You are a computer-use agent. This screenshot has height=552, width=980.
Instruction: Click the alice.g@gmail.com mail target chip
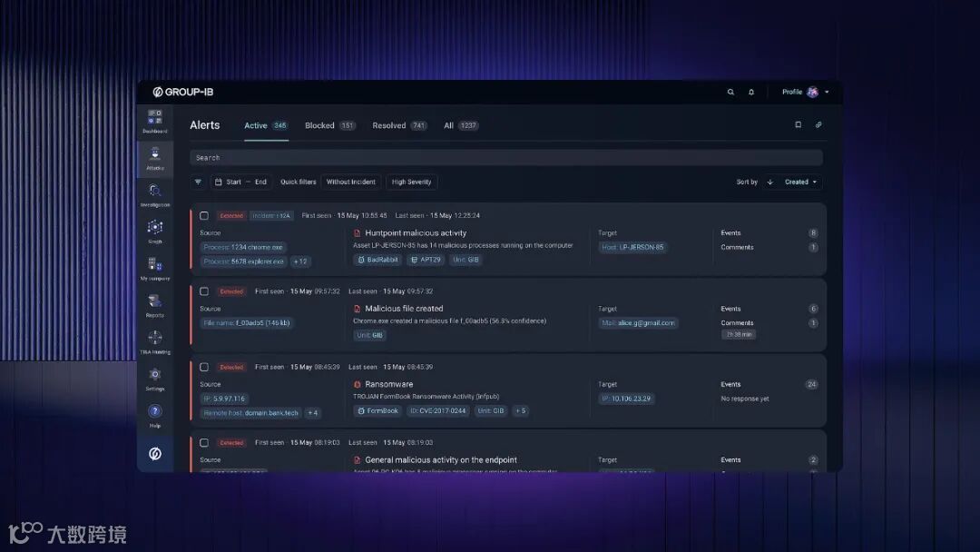point(638,322)
